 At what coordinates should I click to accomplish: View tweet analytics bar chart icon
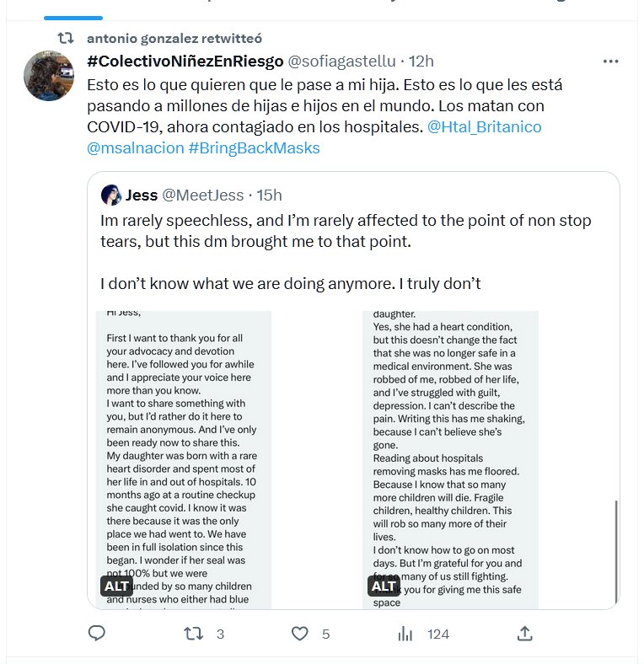(x=405, y=634)
